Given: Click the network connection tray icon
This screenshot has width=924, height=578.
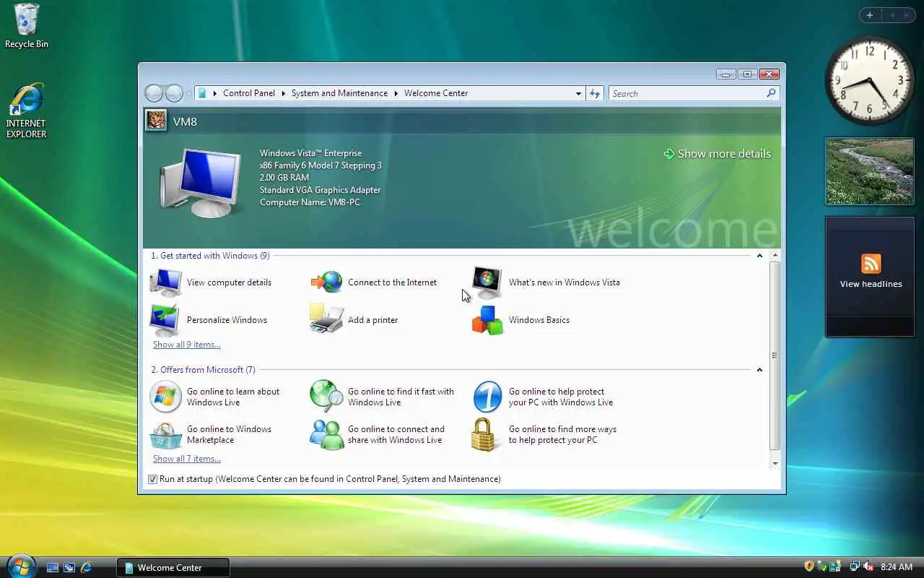Looking at the screenshot, I should pyautogui.click(x=855, y=566).
